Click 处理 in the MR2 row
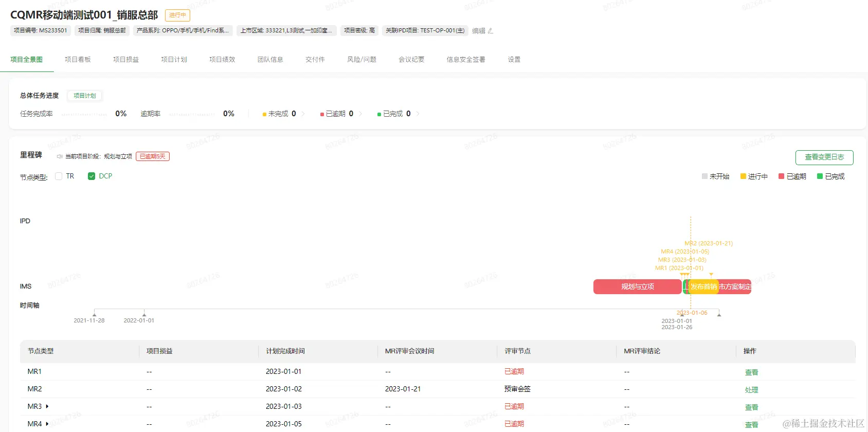The height and width of the screenshot is (432, 868). click(751, 390)
